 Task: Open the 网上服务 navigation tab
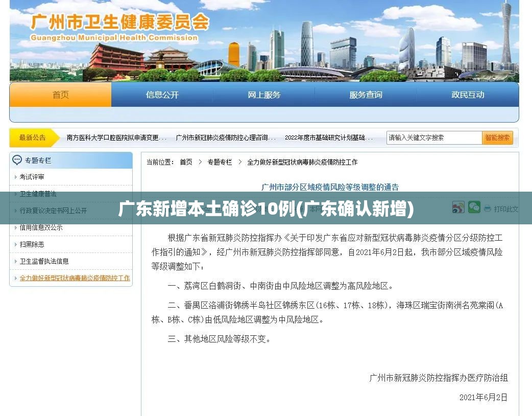pos(264,95)
